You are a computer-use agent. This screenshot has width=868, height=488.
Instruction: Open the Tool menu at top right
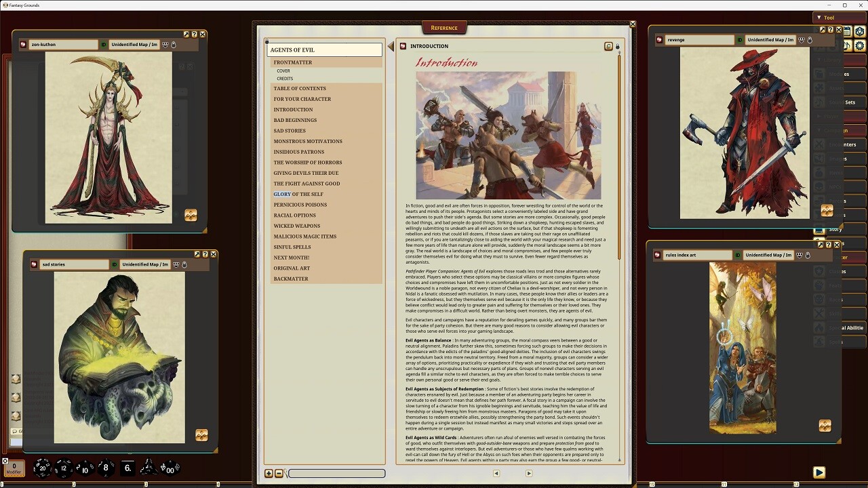point(828,17)
